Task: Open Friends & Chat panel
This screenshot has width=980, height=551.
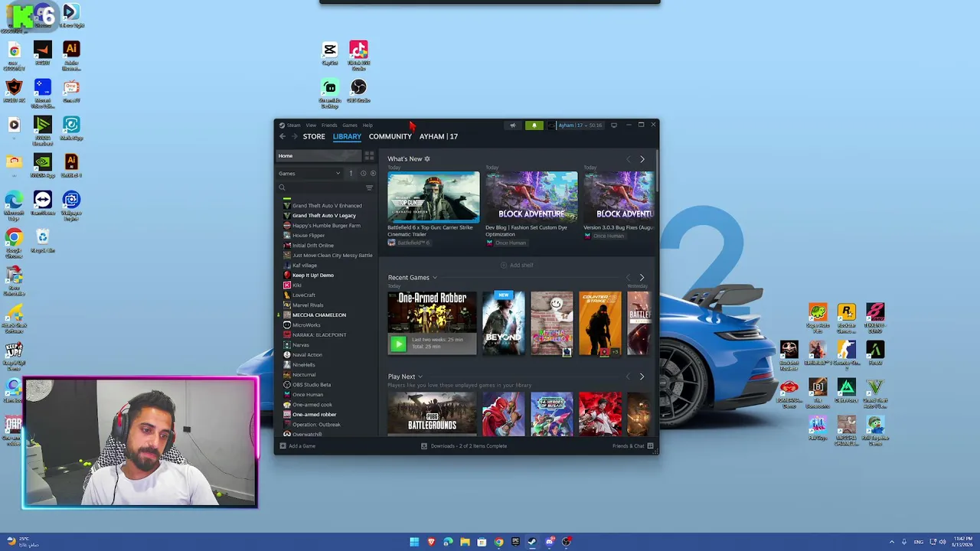Action: [x=632, y=446]
